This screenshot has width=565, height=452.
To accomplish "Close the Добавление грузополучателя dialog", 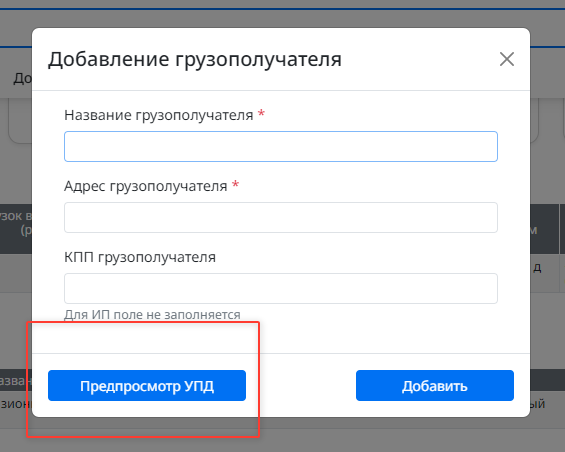I will (x=507, y=59).
